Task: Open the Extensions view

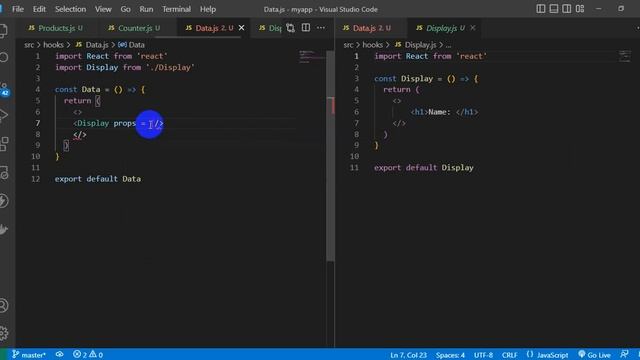Action: coord(3,144)
